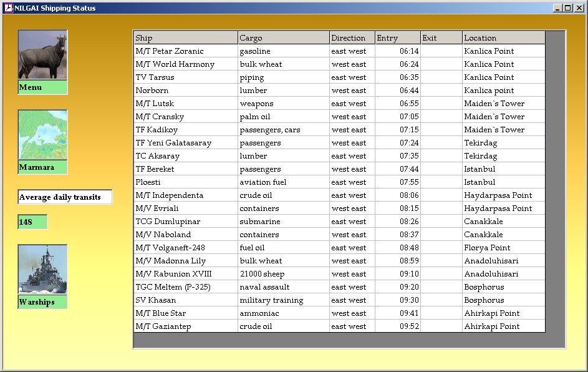Screen dimensions: 588x372
Task: Select the 148 transit count value box
Action: [x=32, y=222]
